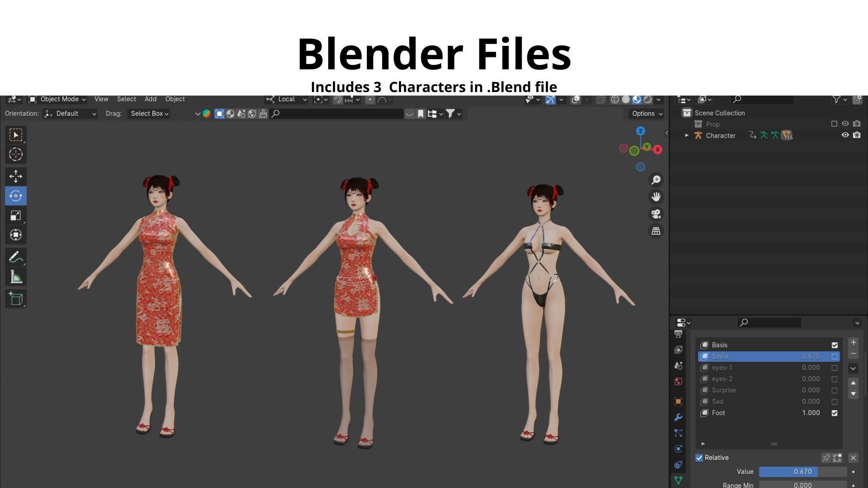Select the Rotate tool

tap(16, 196)
